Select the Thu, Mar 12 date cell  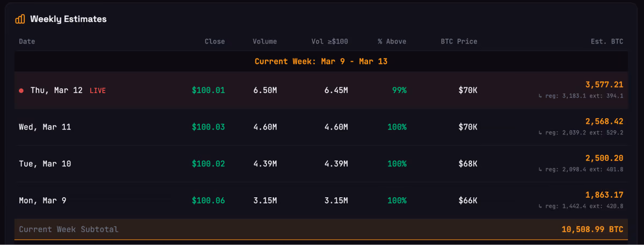(x=56, y=90)
